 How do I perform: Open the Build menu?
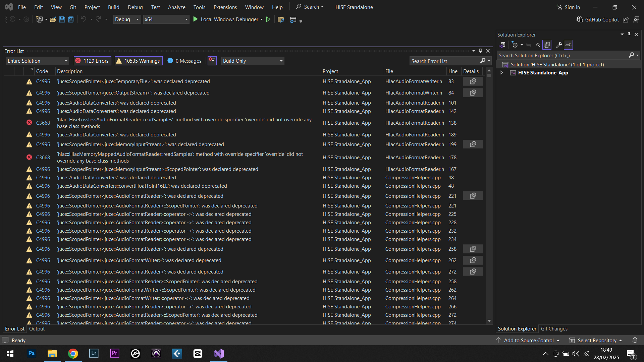[113, 7]
